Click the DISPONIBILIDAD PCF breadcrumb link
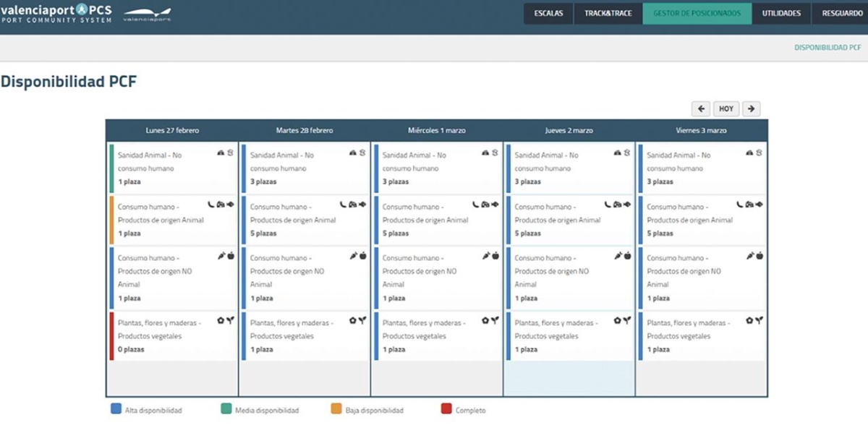 [x=827, y=48]
